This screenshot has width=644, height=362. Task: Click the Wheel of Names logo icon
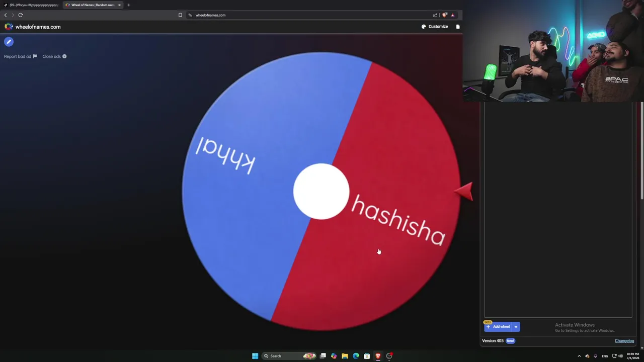[x=9, y=27]
